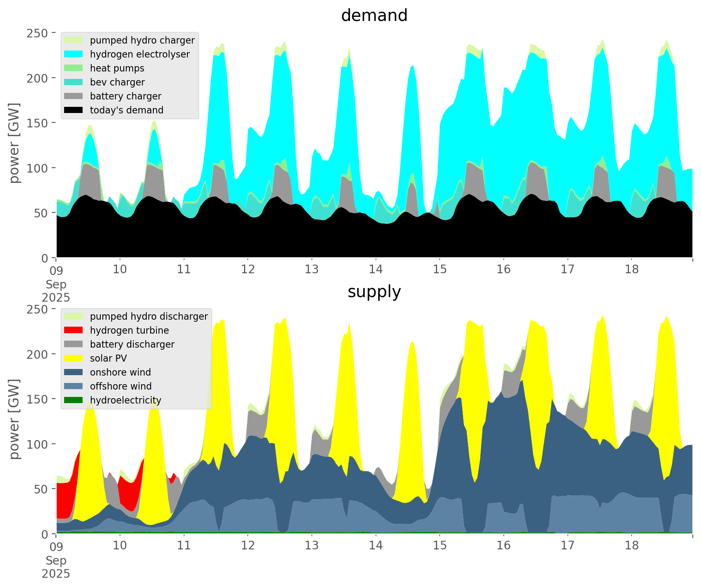Select the 14 date tick under the supply chart
Viewport: 701px width, 588px height.
(376, 546)
